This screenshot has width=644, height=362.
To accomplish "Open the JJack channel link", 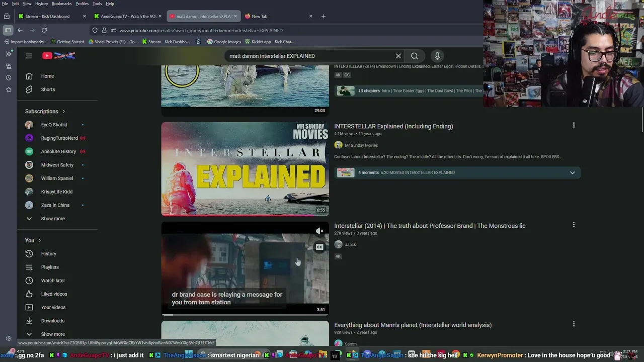I will click(x=350, y=245).
